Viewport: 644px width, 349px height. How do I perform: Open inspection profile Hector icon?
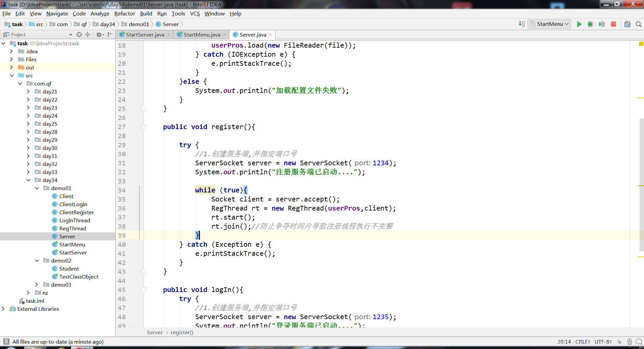tap(630, 342)
